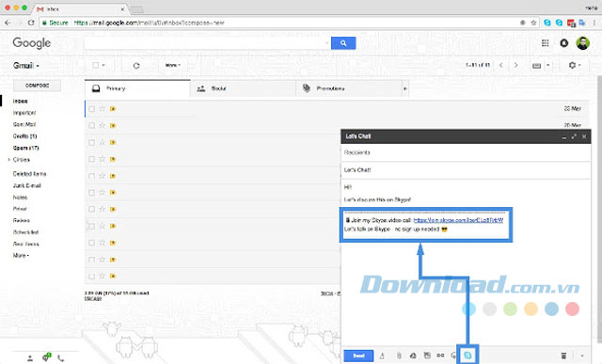Open the settings gear menu

coord(572,65)
